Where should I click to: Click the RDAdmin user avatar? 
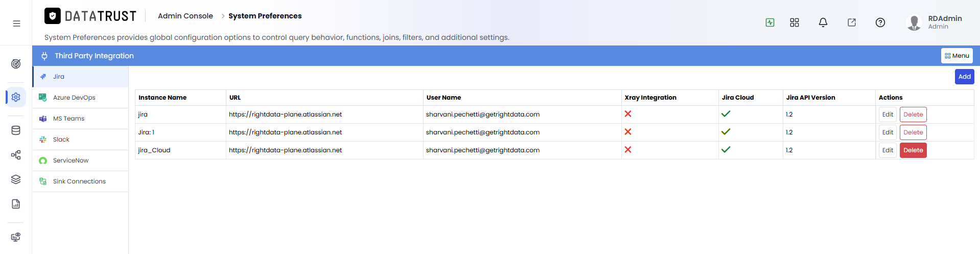(914, 22)
